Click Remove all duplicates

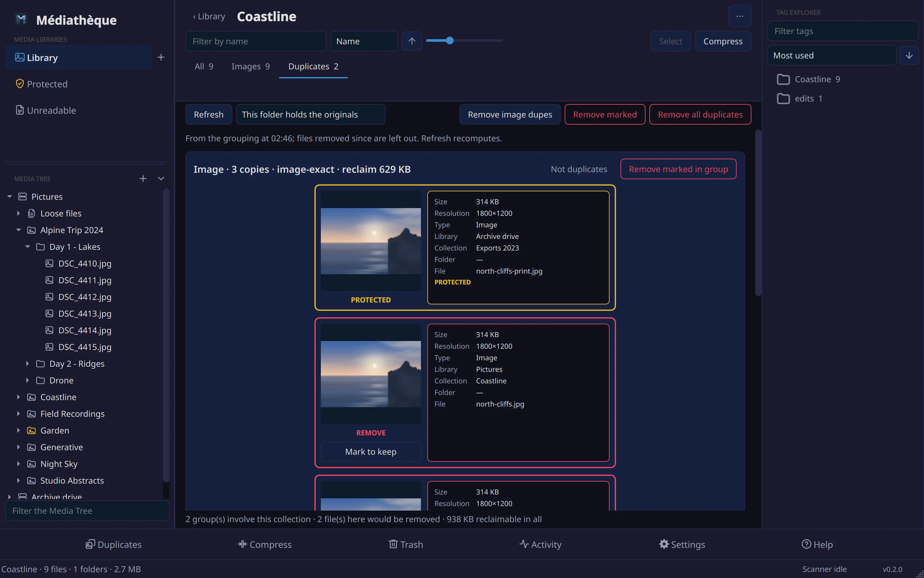(700, 114)
